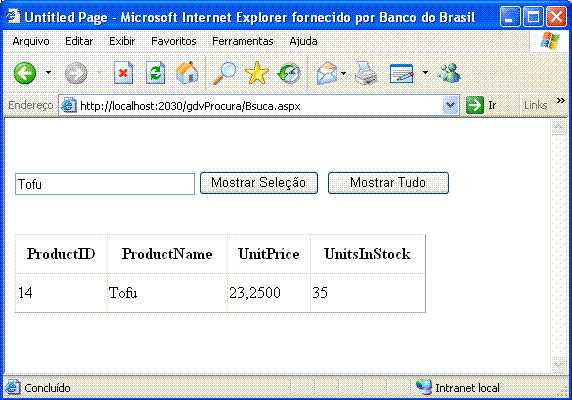Click the vertical scrollbar down arrow

coord(559,364)
